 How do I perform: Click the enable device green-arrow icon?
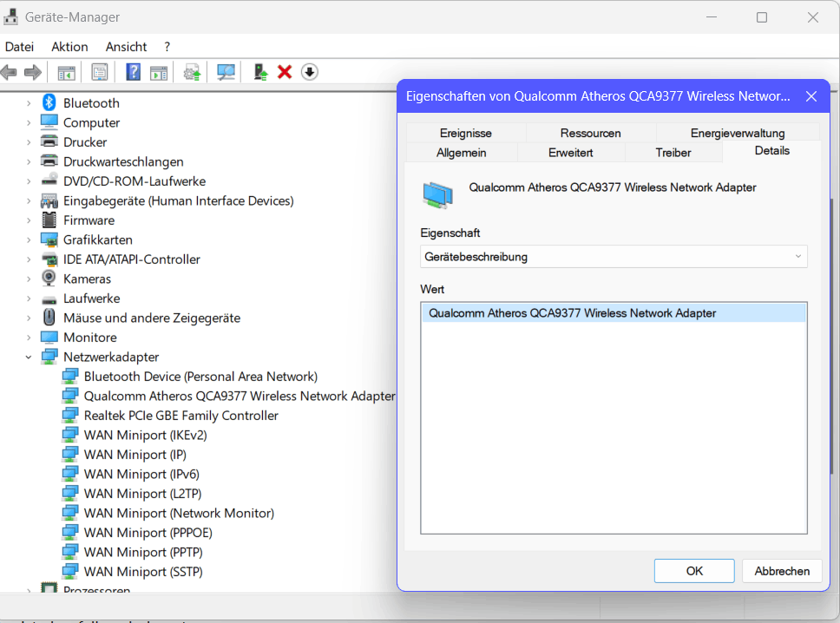(x=260, y=72)
